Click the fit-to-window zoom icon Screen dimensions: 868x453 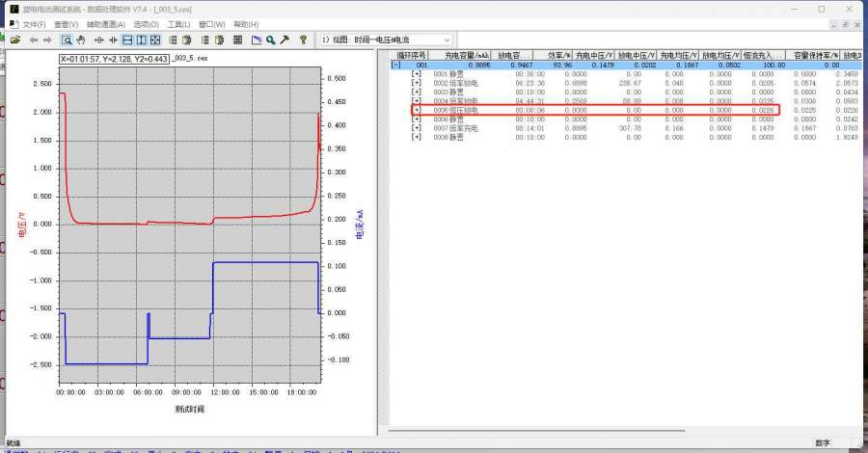(155, 40)
